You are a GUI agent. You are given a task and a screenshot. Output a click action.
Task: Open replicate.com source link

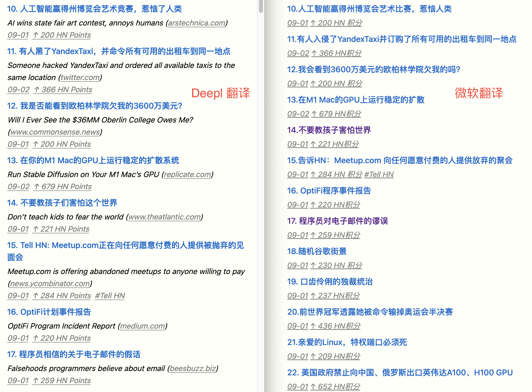click(187, 175)
